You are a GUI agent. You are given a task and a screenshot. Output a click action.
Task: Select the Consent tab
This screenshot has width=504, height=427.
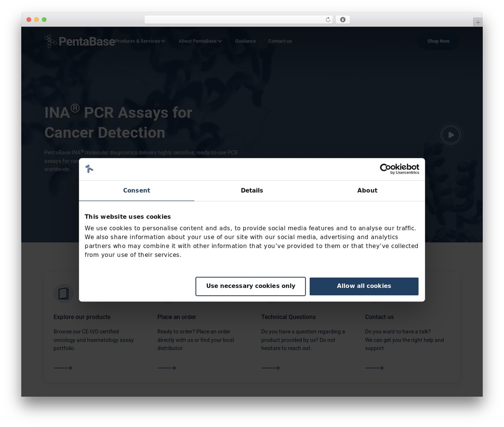point(137,191)
